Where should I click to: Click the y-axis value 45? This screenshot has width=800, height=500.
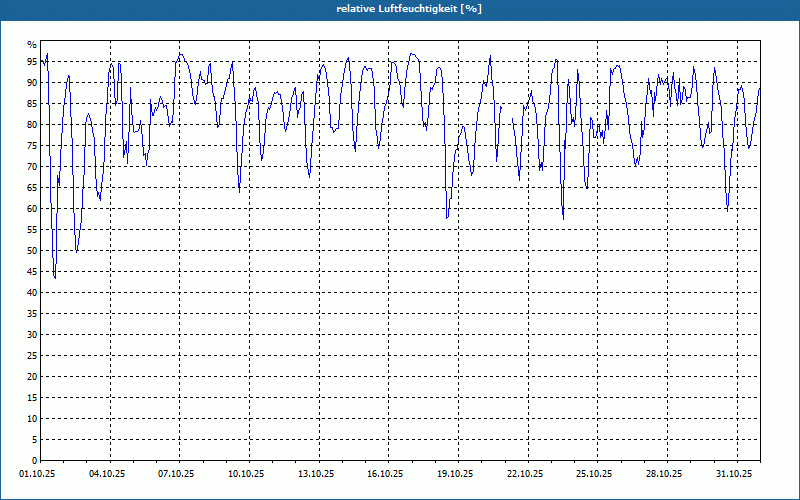pos(32,271)
